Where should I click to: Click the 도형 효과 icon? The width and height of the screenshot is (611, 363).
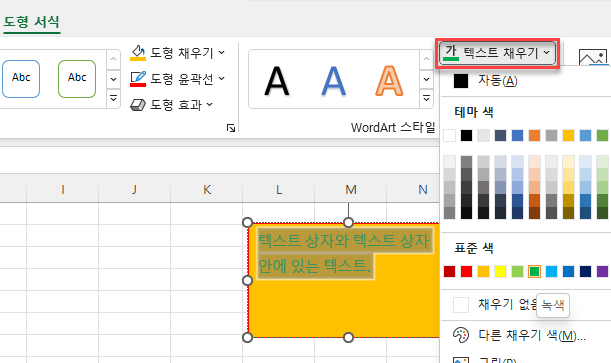pyautogui.click(x=138, y=105)
